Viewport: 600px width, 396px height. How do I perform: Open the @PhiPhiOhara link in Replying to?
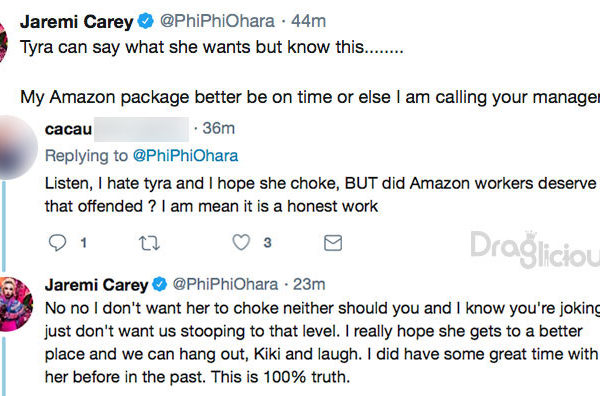click(186, 156)
